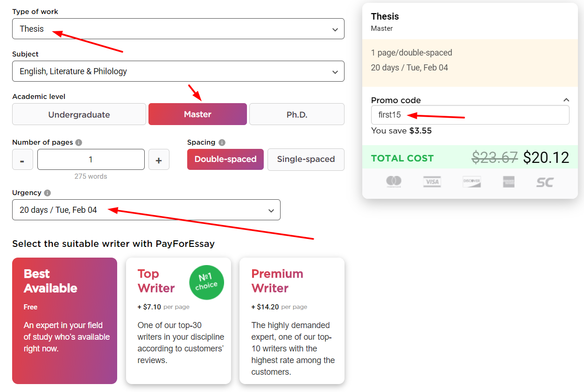Expand the Subject dropdown
This screenshot has width=584, height=392.
178,71
